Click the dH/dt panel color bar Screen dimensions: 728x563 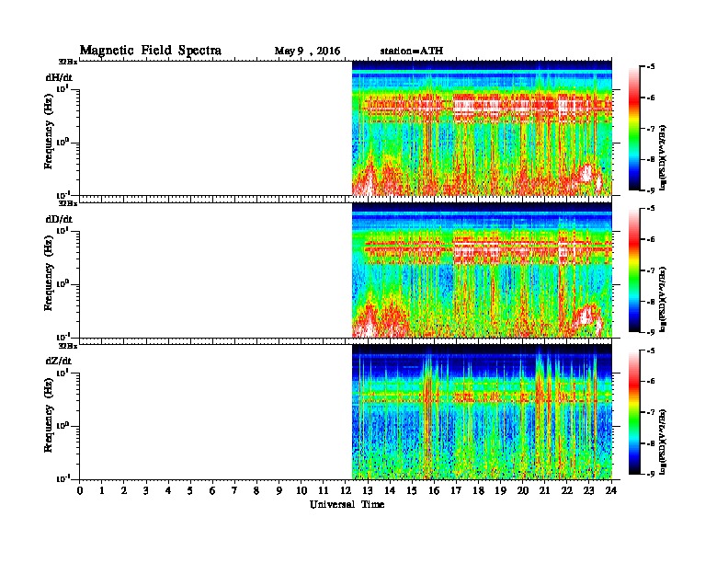633,128
